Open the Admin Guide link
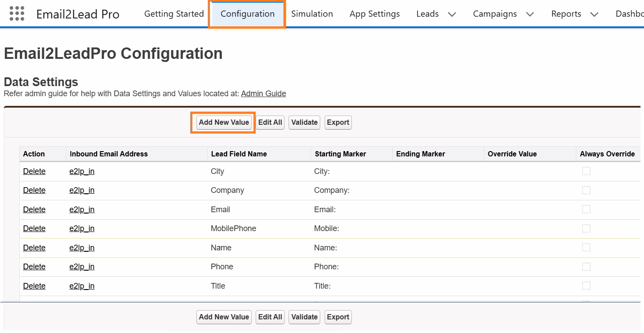This screenshot has width=644, height=333. 264,94
